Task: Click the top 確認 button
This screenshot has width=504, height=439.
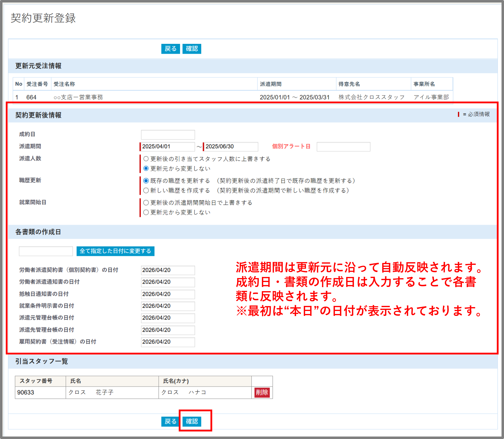Action: tap(192, 49)
